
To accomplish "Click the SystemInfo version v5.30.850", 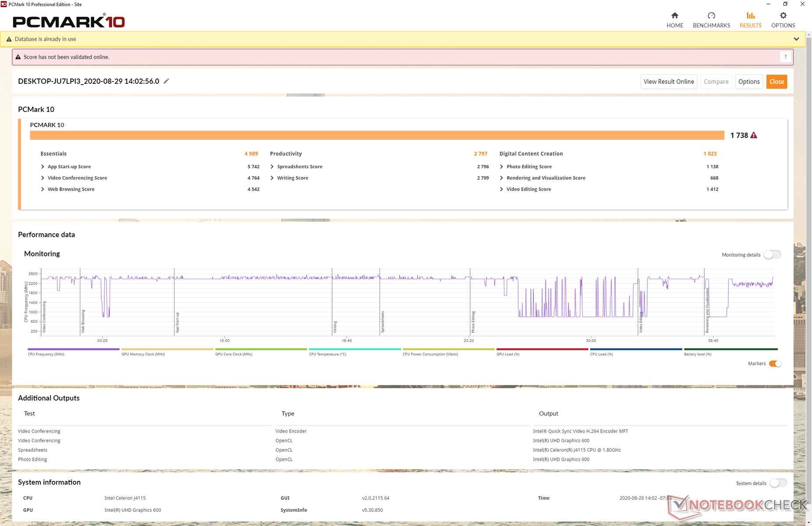I will 372,510.
